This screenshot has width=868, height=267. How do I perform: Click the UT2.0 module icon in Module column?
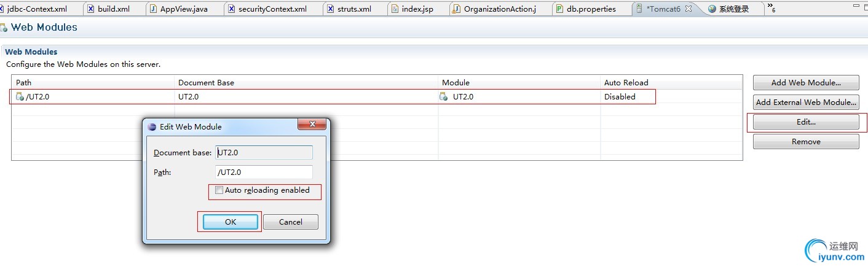point(444,96)
